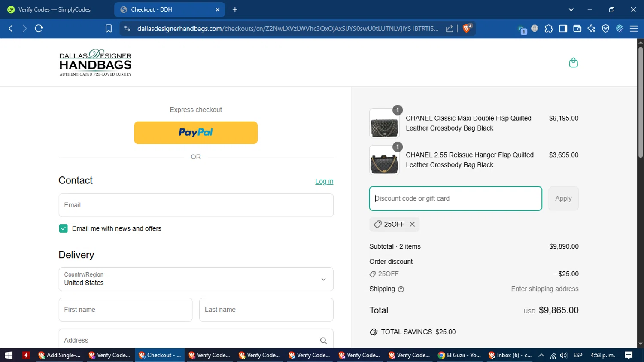Image resolution: width=644 pixels, height=362 pixels.
Task: Click the discount code or gift card field
Action: click(456, 198)
